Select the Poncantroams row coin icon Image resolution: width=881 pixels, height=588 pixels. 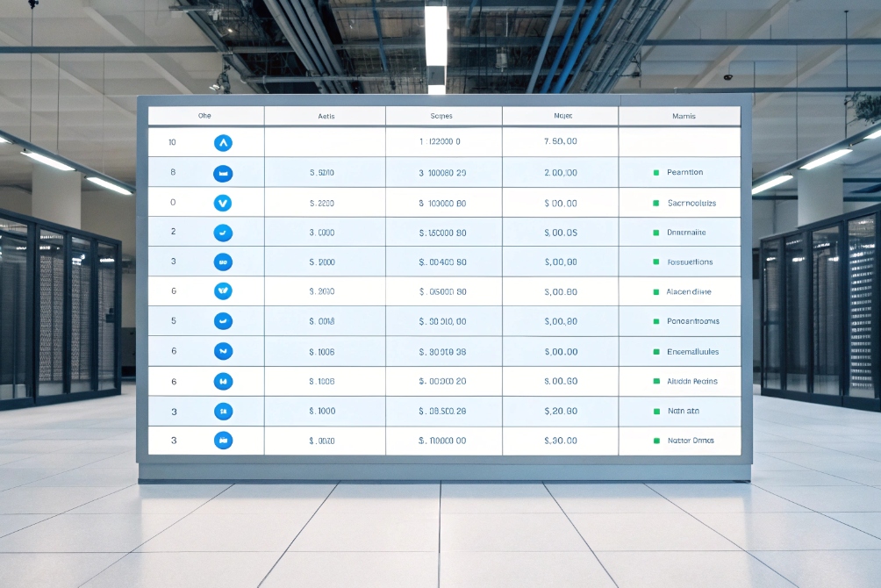[222, 320]
